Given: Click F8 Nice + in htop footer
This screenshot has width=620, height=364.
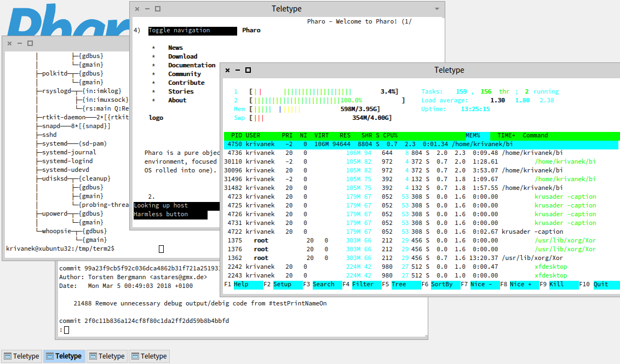Looking at the screenshot, I should [x=520, y=285].
